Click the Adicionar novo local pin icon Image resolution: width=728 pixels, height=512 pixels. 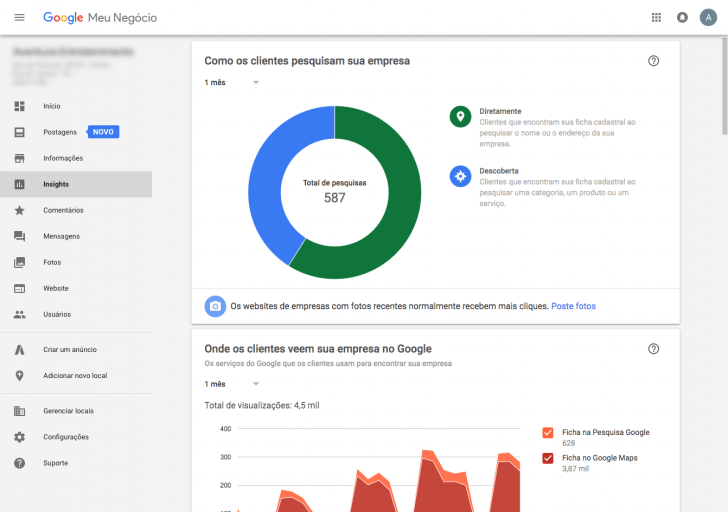[20, 376]
